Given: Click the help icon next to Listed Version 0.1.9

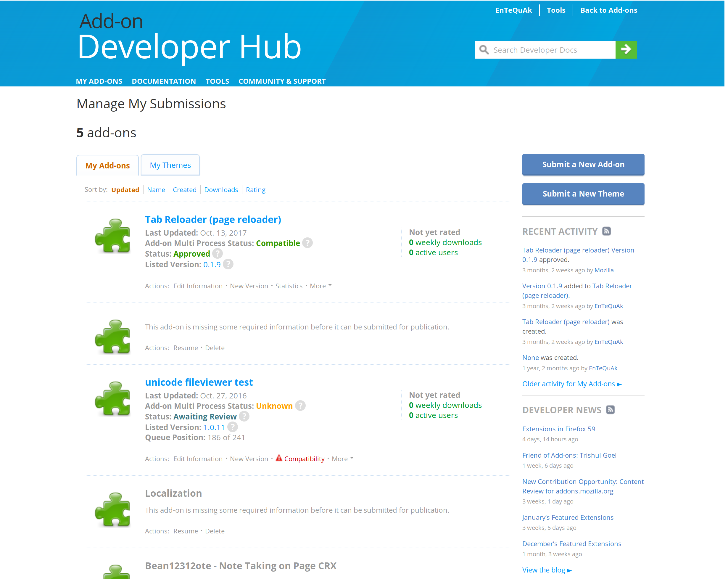Looking at the screenshot, I should tap(228, 265).
